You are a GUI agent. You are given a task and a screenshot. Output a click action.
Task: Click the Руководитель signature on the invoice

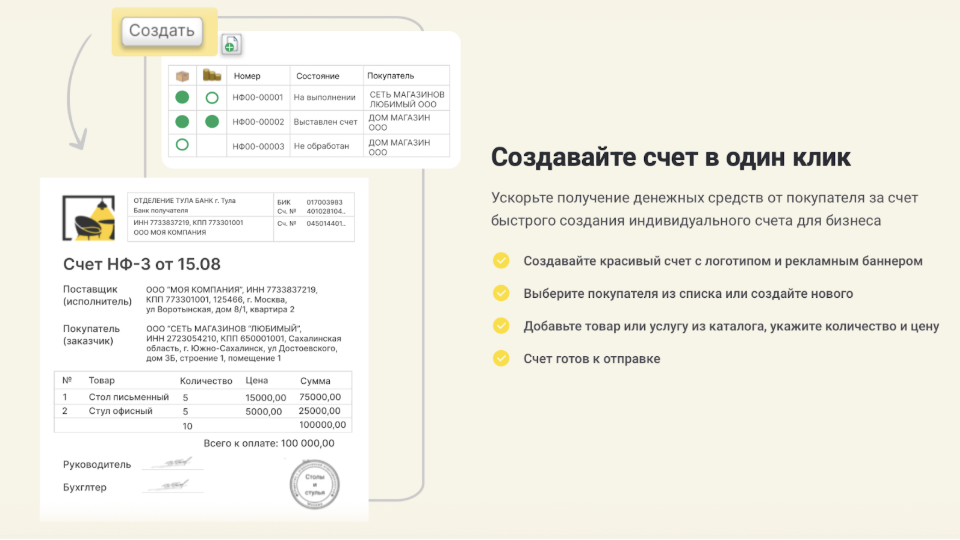(166, 464)
